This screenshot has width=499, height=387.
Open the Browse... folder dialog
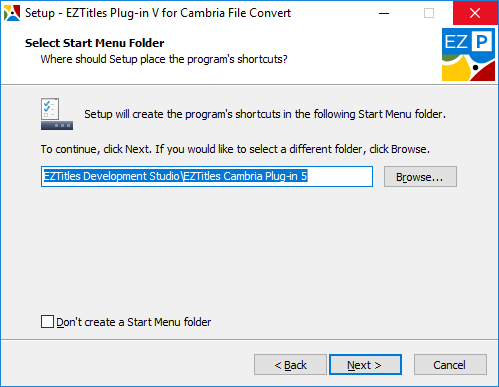(x=420, y=177)
